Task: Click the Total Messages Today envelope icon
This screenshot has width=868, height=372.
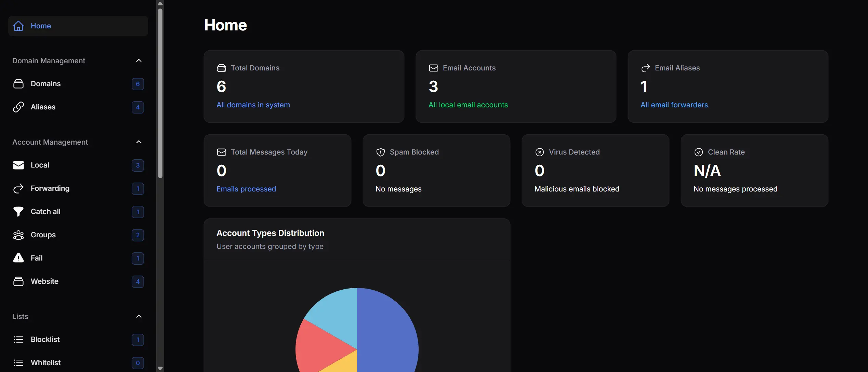Action: coord(222,152)
